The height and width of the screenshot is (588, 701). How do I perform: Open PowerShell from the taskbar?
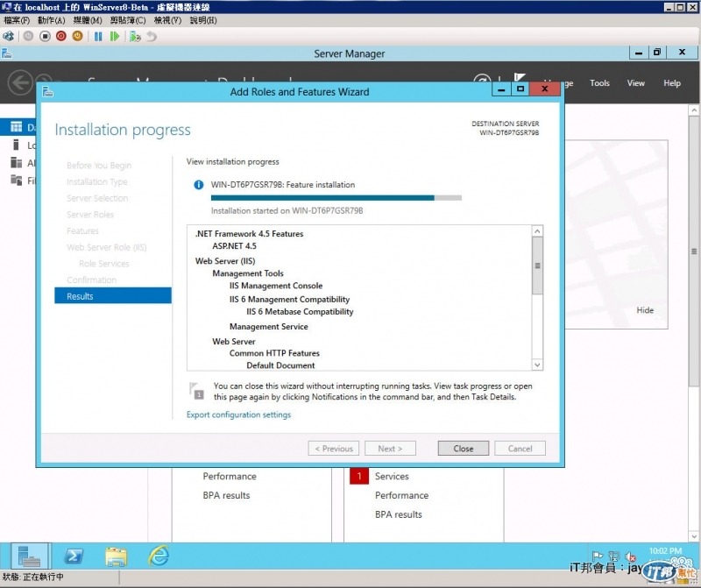pos(74,556)
